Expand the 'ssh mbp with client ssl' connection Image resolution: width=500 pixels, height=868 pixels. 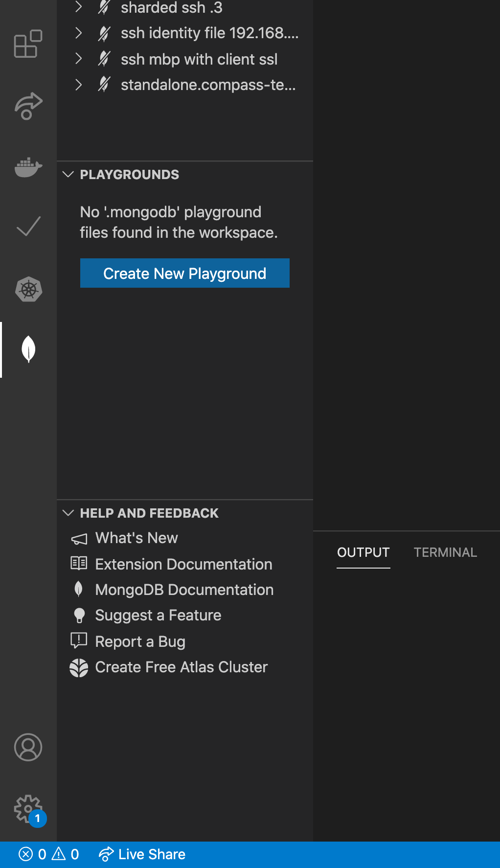tap(78, 59)
